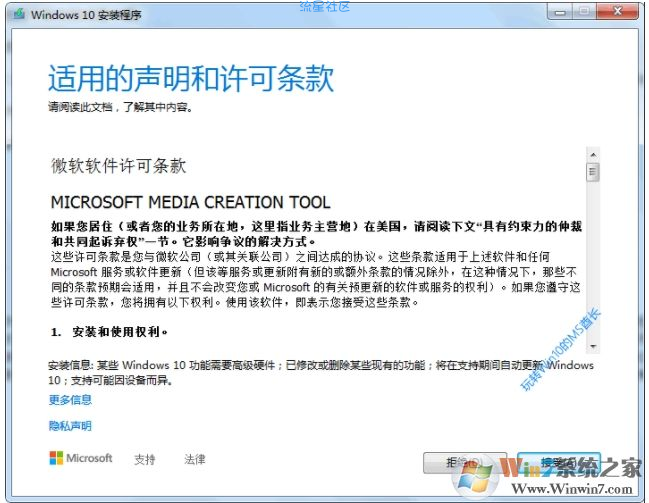The height and width of the screenshot is (503, 649).
Task: Open the 隐私声明 link
Action: tap(70, 426)
